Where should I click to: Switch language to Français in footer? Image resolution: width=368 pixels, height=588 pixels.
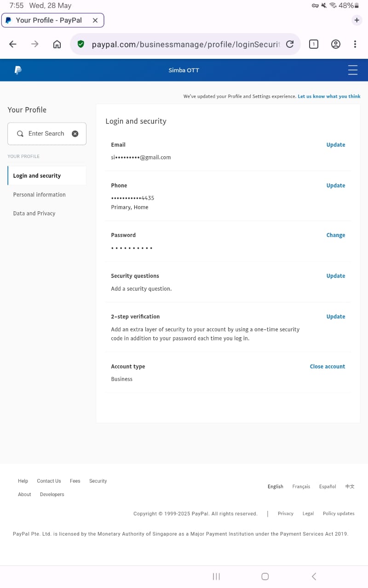click(x=301, y=486)
